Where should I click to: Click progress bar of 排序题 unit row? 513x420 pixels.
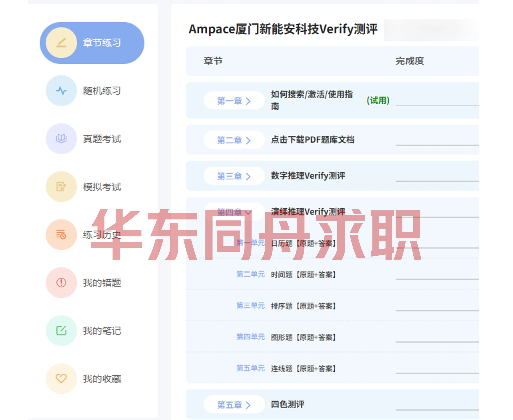click(x=437, y=311)
